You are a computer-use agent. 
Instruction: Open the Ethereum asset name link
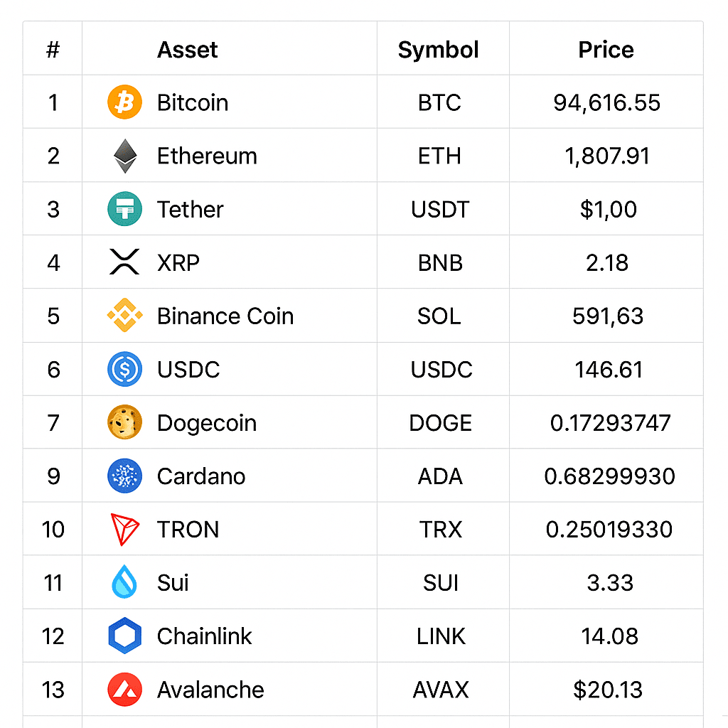coord(207,156)
